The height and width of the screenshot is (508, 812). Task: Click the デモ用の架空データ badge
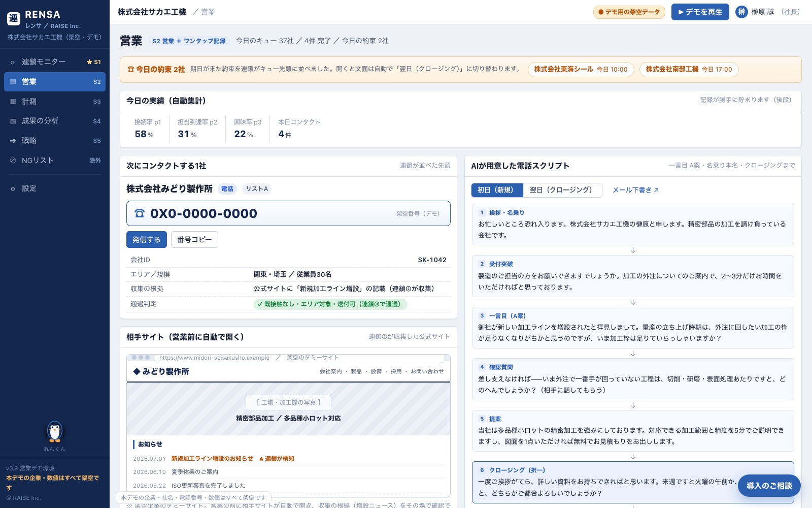(629, 12)
